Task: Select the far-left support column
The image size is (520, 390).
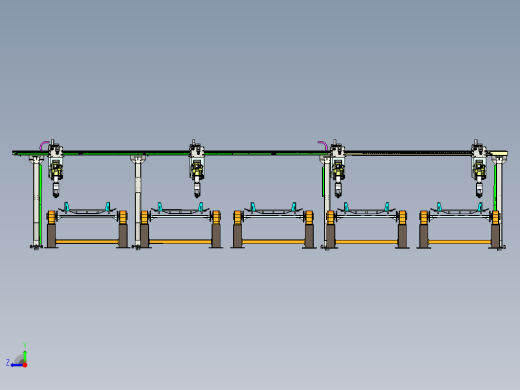Action: 36,202
